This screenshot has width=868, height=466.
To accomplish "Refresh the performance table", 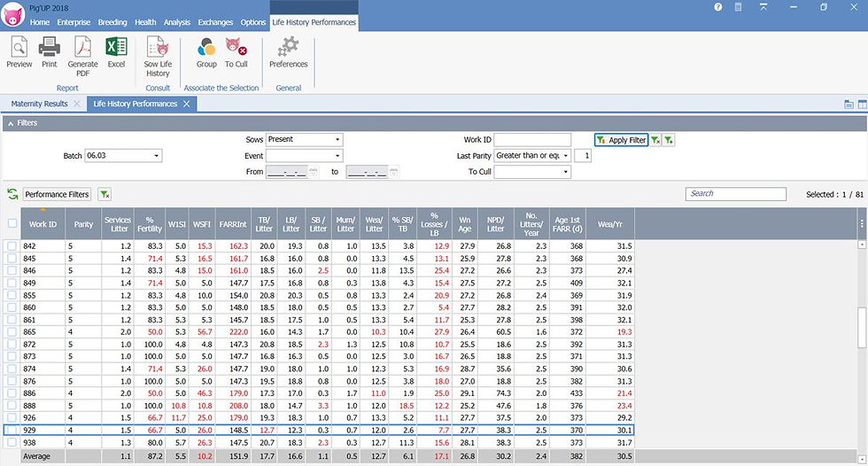I will [12, 194].
